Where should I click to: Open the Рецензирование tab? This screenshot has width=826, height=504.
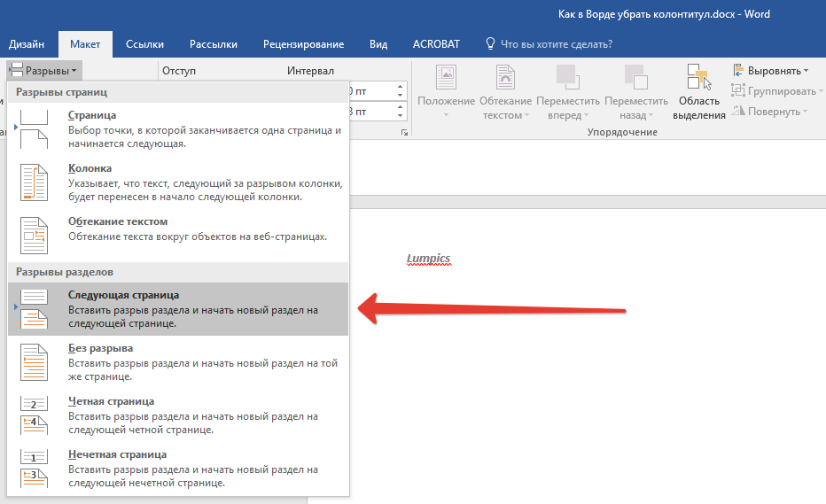point(303,43)
